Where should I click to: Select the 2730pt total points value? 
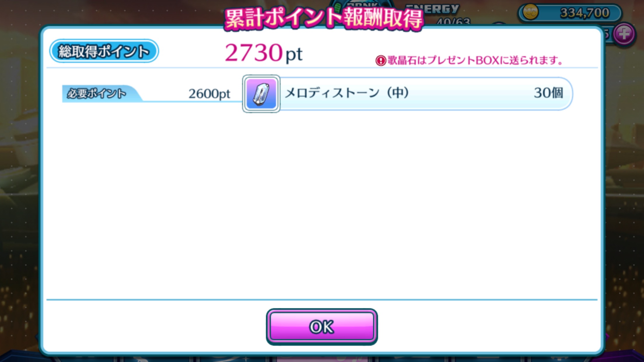point(264,52)
